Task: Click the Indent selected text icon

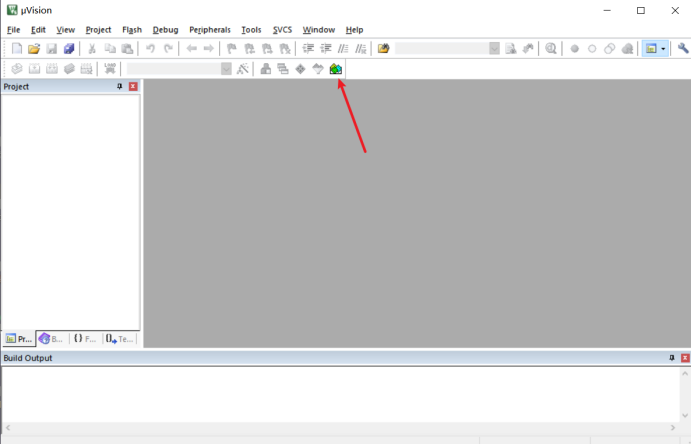Action: coord(308,49)
